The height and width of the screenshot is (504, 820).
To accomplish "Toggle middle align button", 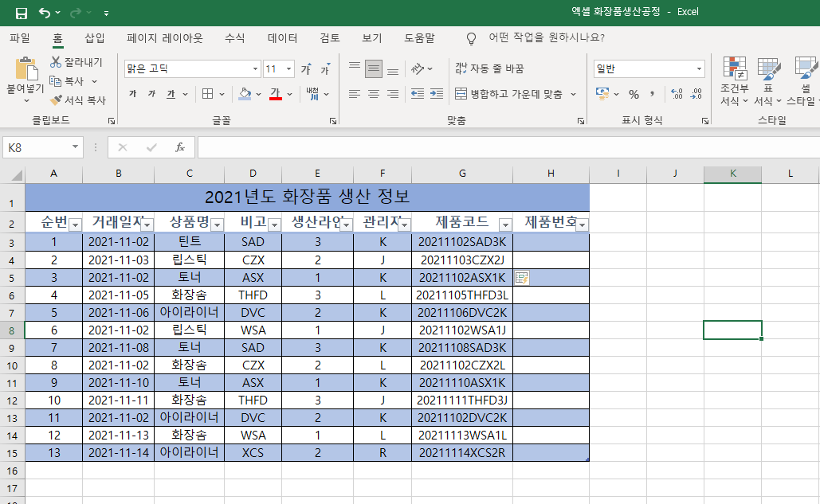I will point(374,68).
